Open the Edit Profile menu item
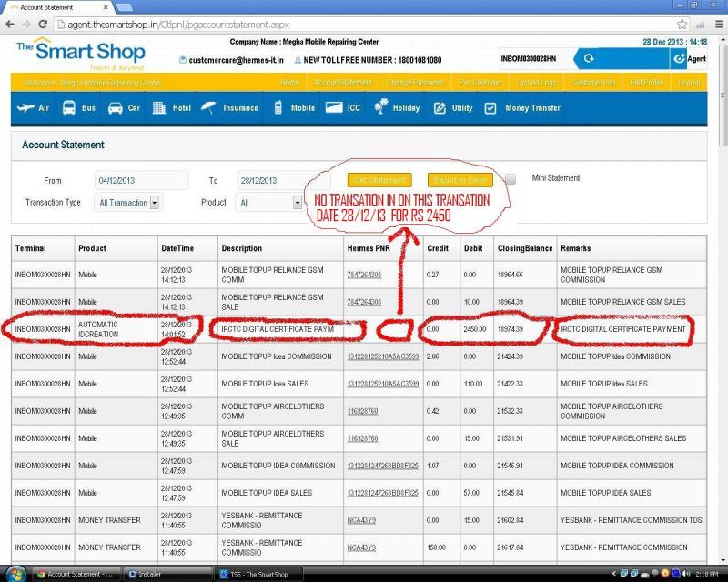Viewport: 728px width, 582px height. pyautogui.click(x=646, y=83)
